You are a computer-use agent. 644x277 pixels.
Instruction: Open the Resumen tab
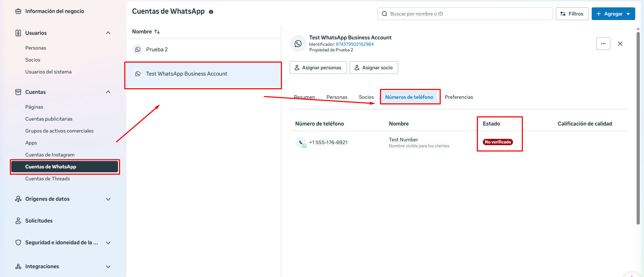(x=304, y=97)
